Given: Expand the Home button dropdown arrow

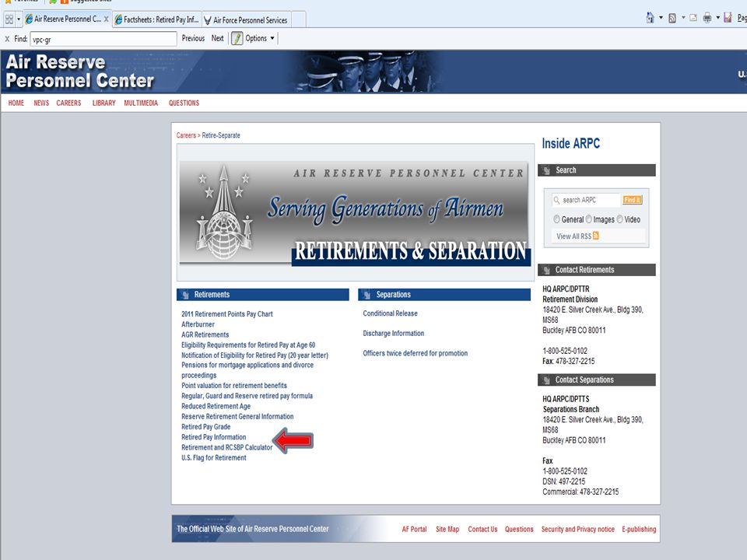Looking at the screenshot, I should point(661,18).
